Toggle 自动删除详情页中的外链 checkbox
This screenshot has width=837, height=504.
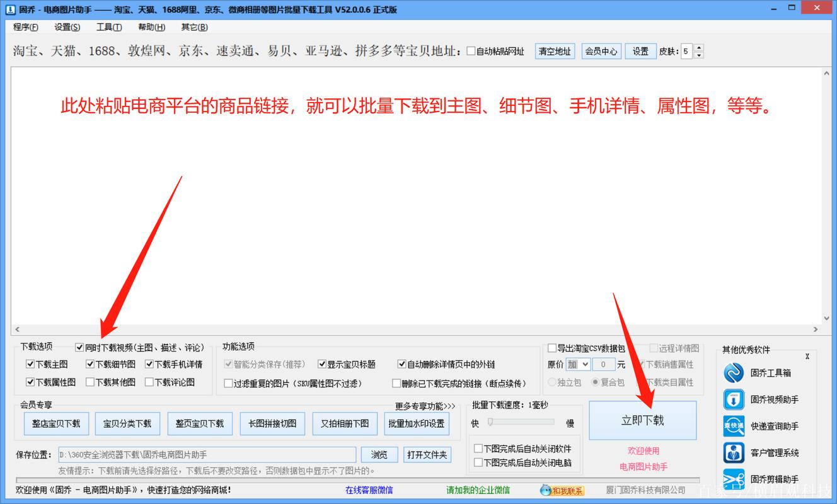click(x=401, y=364)
